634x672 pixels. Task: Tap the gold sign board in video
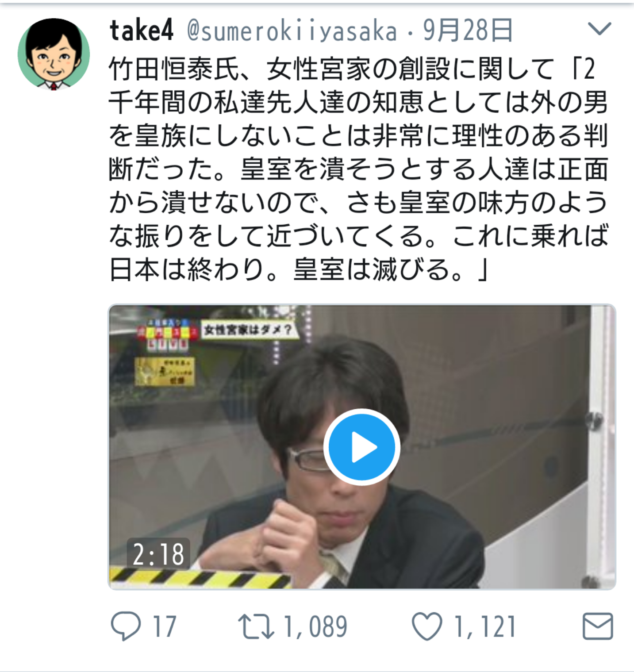(x=165, y=371)
